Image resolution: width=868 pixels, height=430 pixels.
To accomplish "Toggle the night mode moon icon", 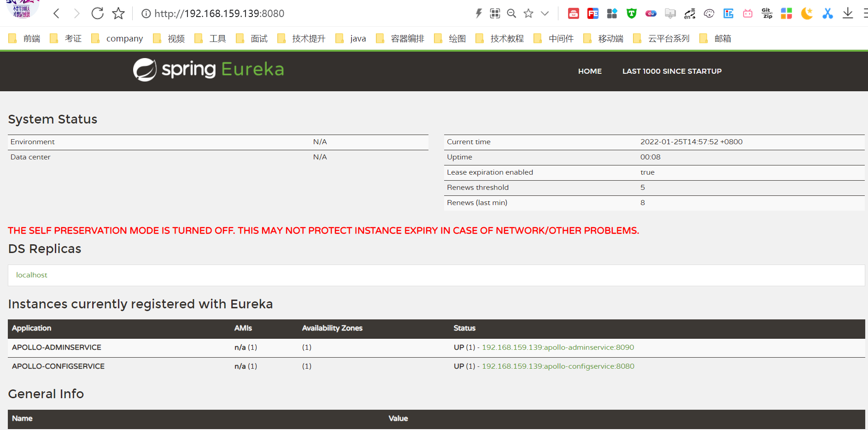I will click(807, 13).
